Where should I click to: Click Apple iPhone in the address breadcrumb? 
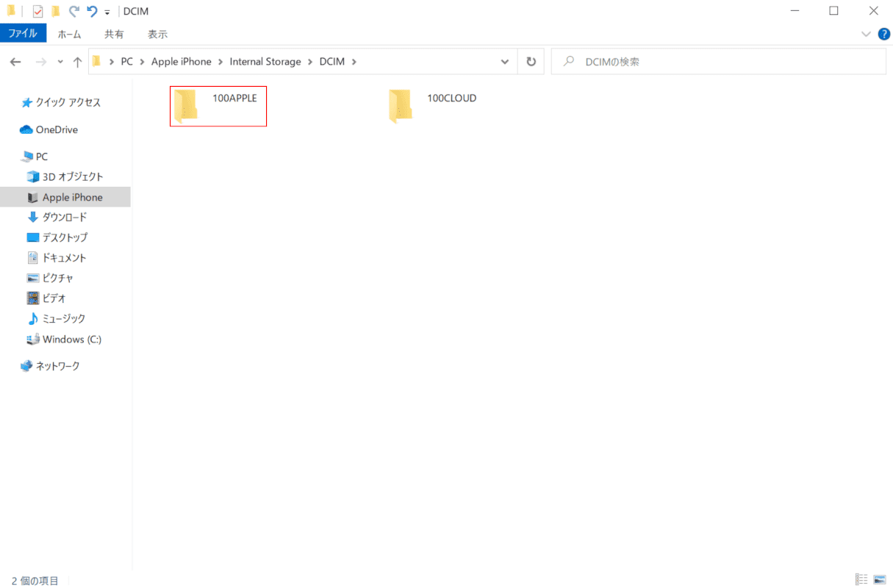click(181, 62)
